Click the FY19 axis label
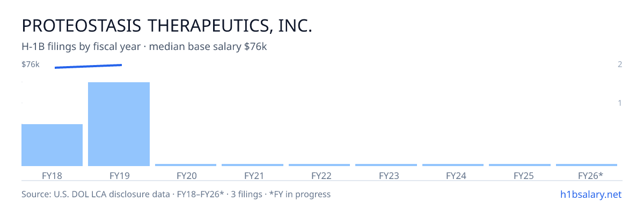Image resolution: width=644 pixels, height=215 pixels. pos(119,175)
